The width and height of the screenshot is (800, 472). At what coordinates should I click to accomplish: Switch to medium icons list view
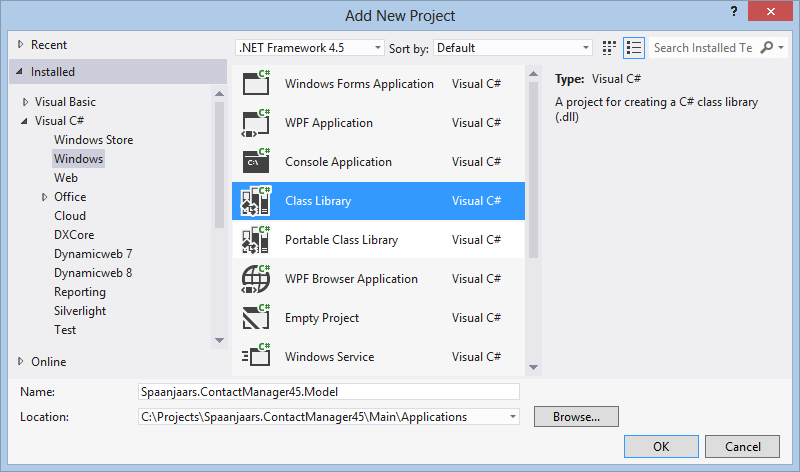click(633, 48)
